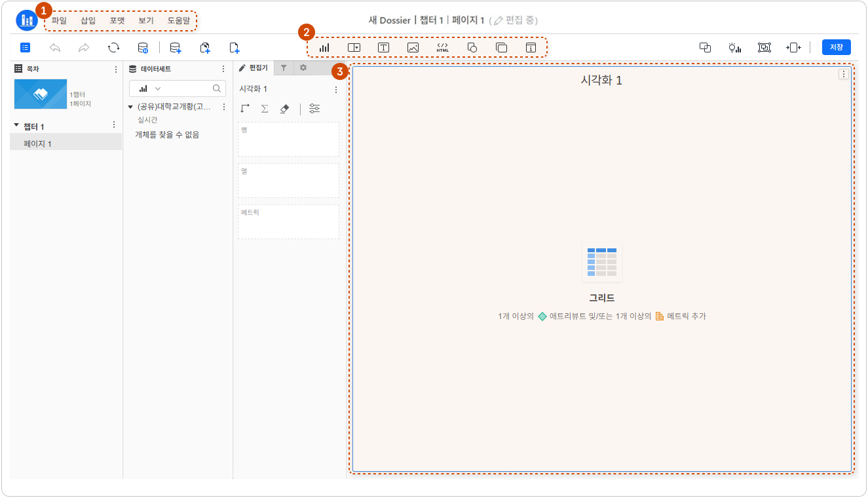Click the 실시간 label under the dataset

pos(147,120)
